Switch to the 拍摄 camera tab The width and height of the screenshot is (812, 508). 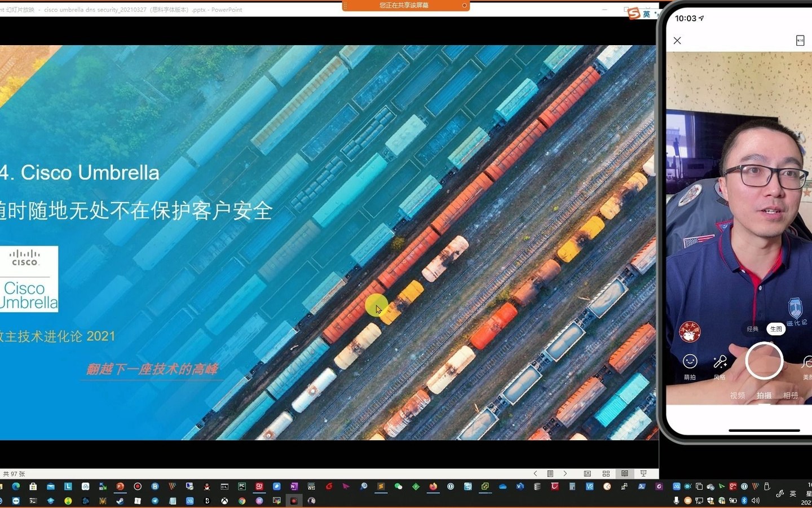pyautogui.click(x=764, y=395)
